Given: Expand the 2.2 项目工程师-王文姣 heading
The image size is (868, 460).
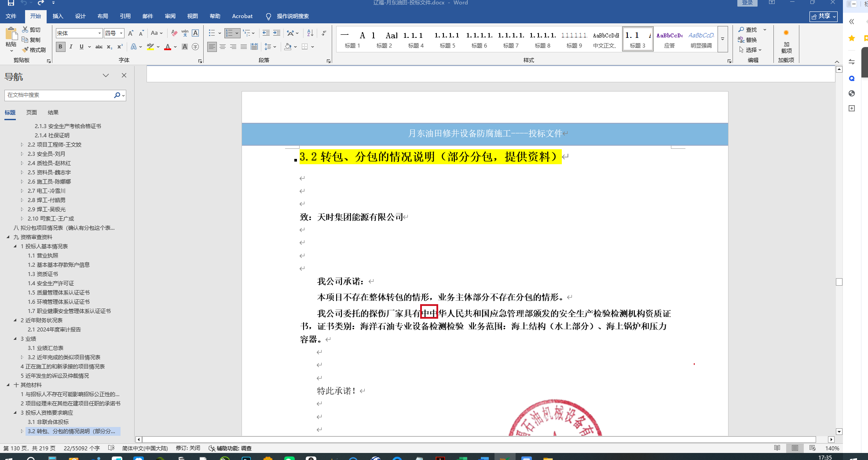Looking at the screenshot, I should (x=22, y=144).
